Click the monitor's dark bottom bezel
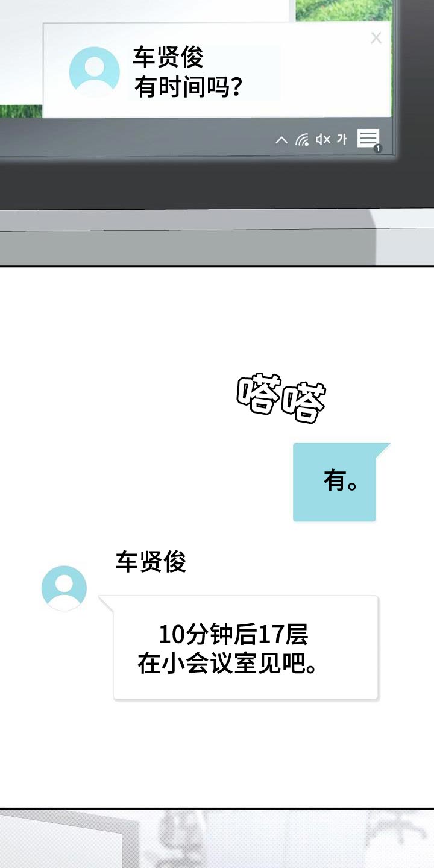The image size is (434, 868). point(217,184)
